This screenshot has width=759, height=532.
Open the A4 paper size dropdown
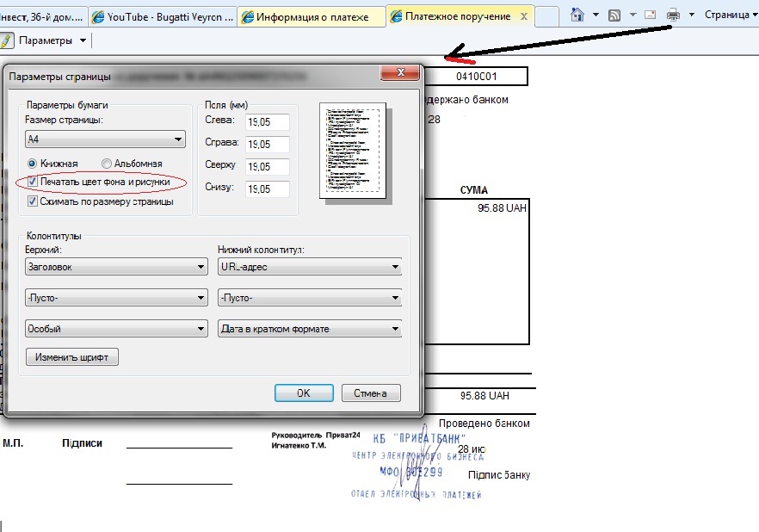pyautogui.click(x=107, y=139)
